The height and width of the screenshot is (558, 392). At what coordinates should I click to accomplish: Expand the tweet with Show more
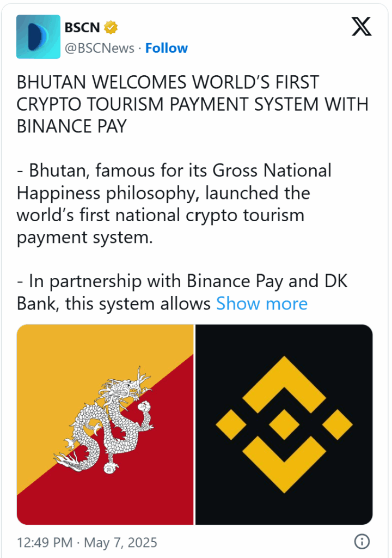[262, 304]
